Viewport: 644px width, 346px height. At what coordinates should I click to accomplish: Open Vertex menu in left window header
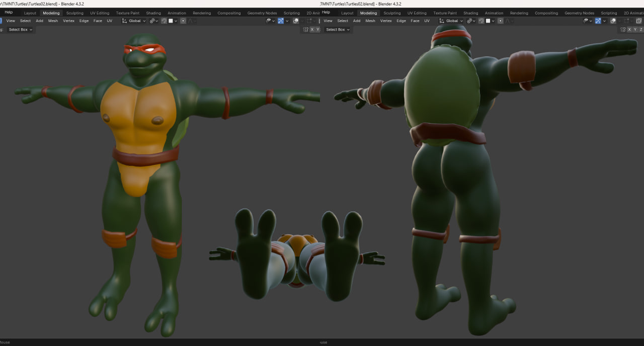click(68, 21)
